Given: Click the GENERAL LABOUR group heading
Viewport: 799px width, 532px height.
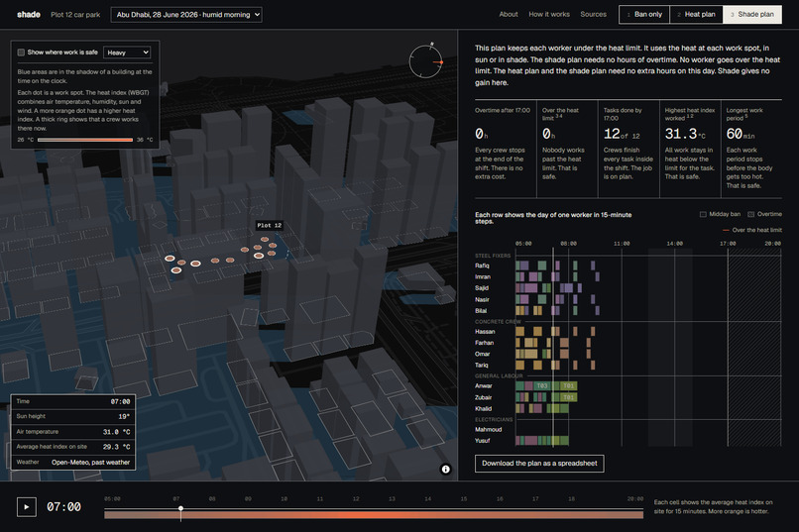Looking at the screenshot, I should (x=499, y=376).
